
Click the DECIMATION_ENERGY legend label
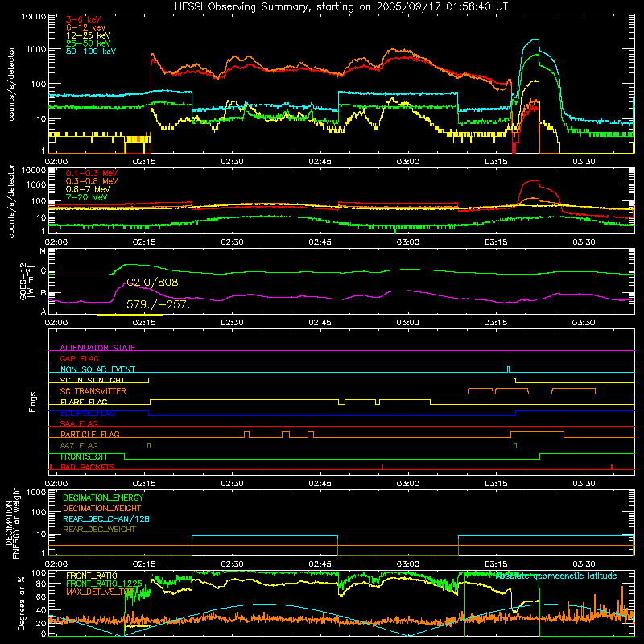(x=103, y=497)
